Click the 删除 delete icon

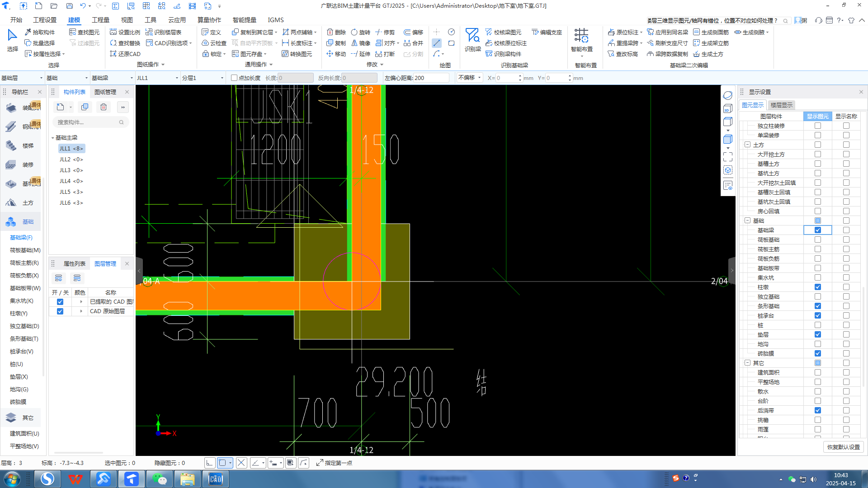(336, 32)
